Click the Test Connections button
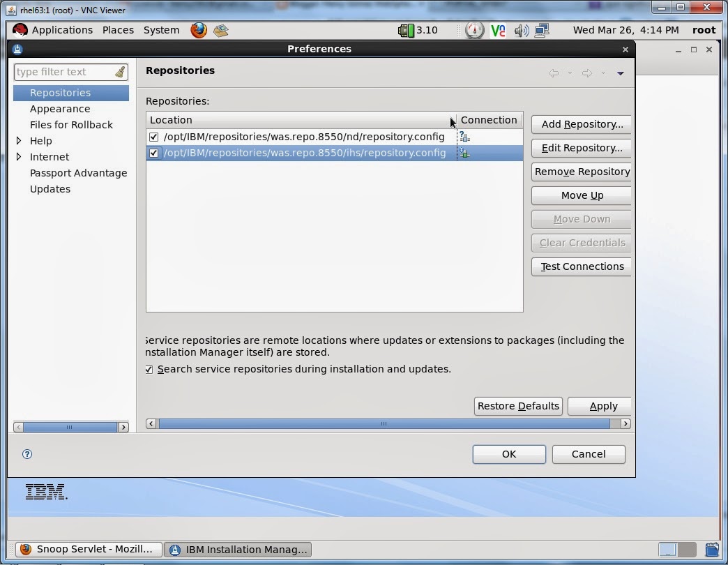The image size is (728, 565). click(x=581, y=266)
